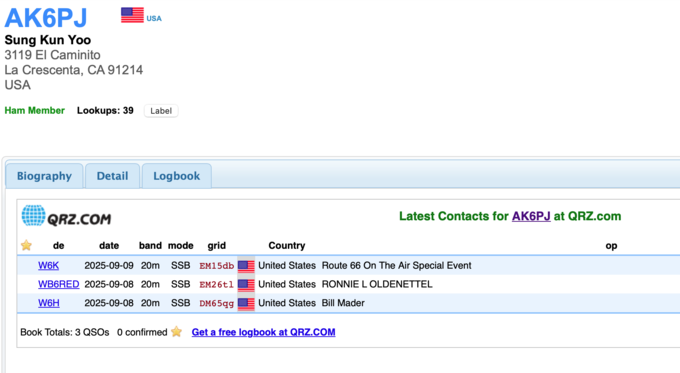
Task: Switch to the Detail tab
Action: [112, 176]
